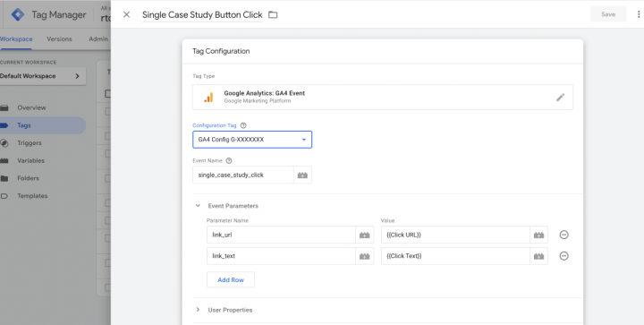Insert variable for {{Click Text}} value

pyautogui.click(x=538, y=256)
